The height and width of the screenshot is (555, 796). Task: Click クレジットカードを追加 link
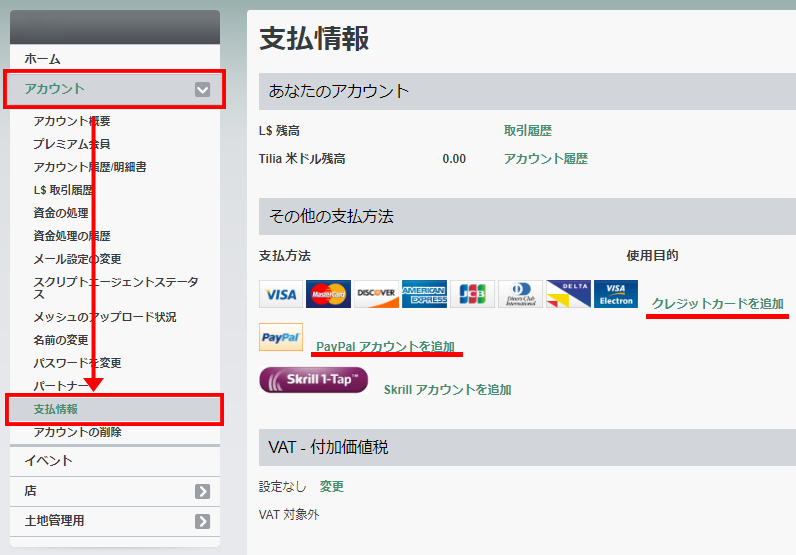coord(717,303)
